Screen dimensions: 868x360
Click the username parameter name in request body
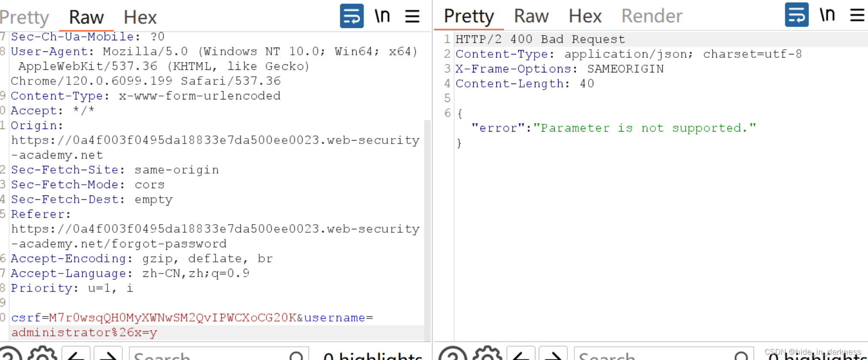coord(334,318)
